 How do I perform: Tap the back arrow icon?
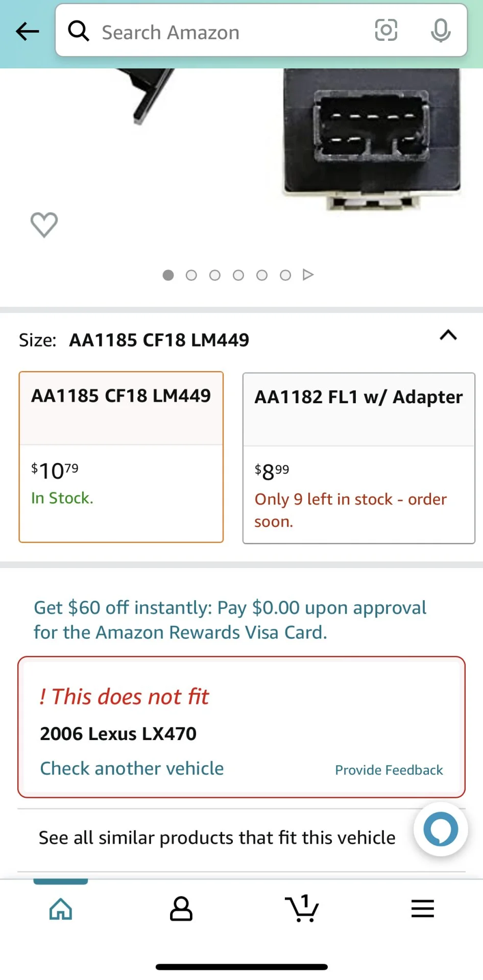pos(28,32)
